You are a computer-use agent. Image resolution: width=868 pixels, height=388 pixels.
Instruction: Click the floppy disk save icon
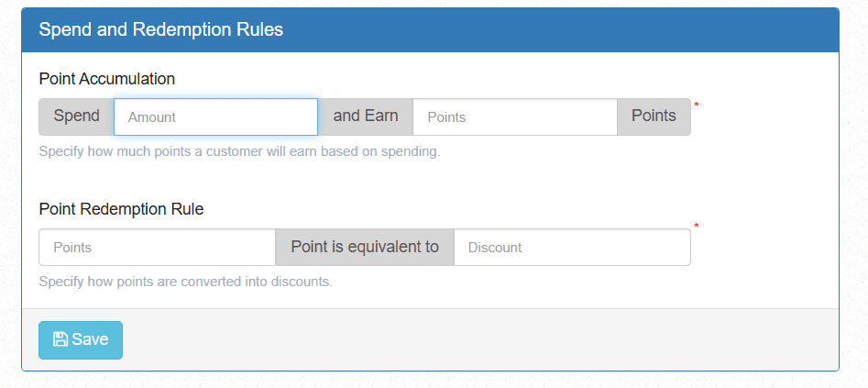(x=60, y=339)
